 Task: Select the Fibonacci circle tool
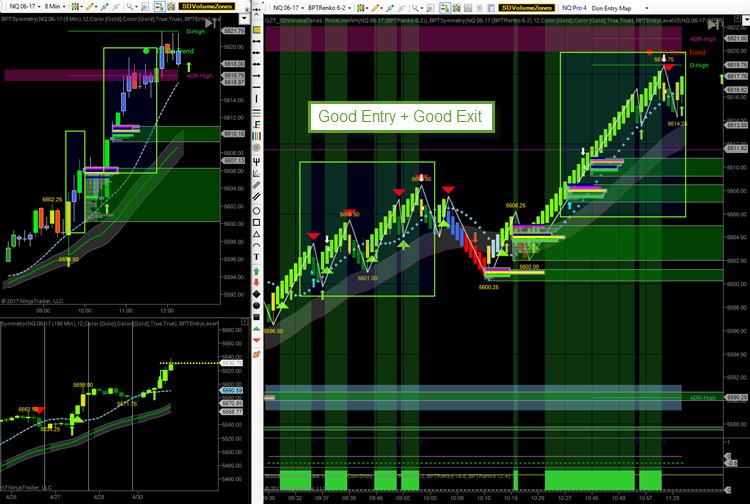[256, 148]
